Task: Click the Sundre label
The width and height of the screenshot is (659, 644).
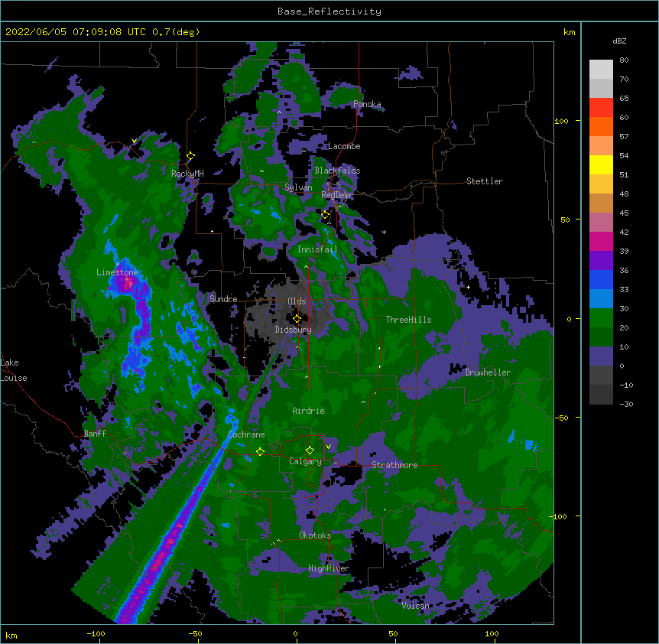Action: [223, 299]
